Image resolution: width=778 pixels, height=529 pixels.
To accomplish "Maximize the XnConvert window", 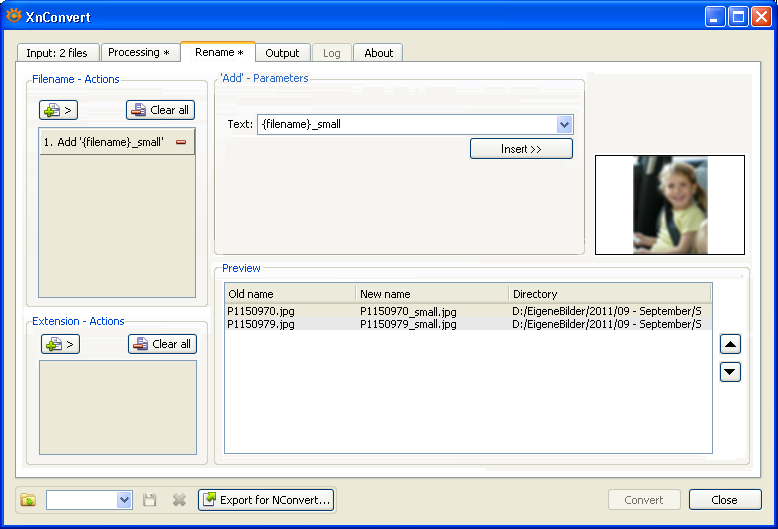I will tap(738, 17).
